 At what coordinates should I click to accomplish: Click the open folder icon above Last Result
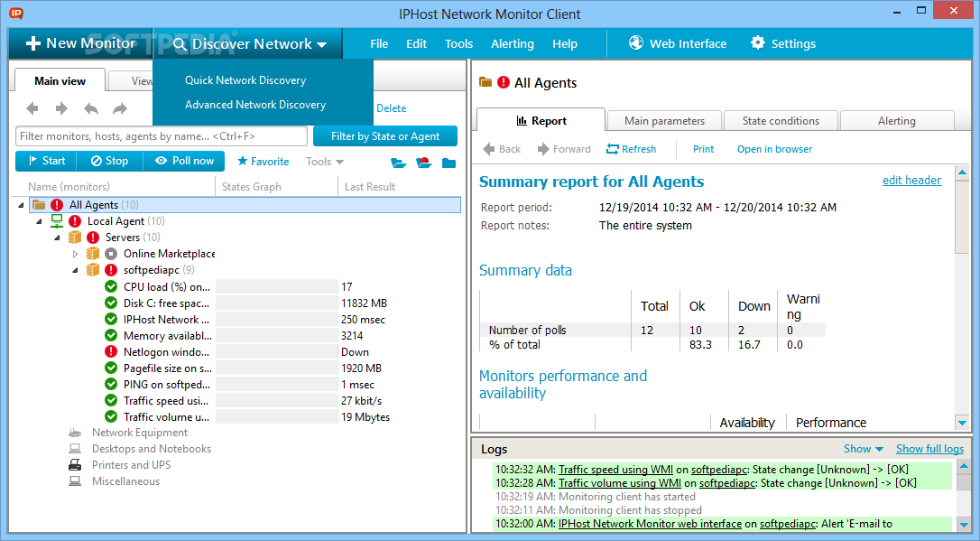(x=398, y=163)
